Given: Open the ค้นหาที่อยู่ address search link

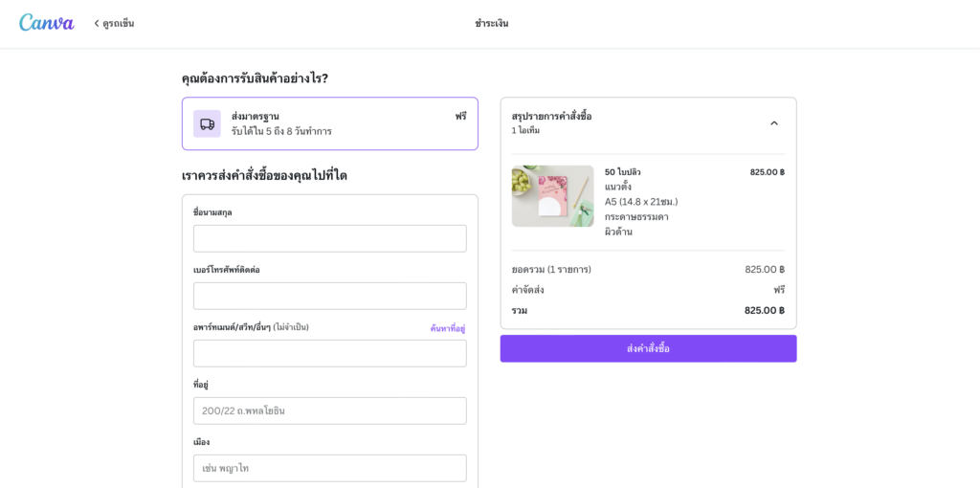Looking at the screenshot, I should 448,328.
